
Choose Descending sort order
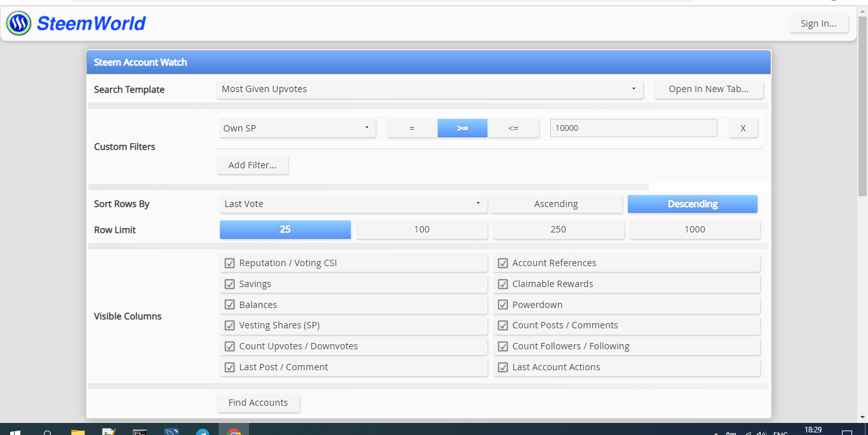coord(693,204)
